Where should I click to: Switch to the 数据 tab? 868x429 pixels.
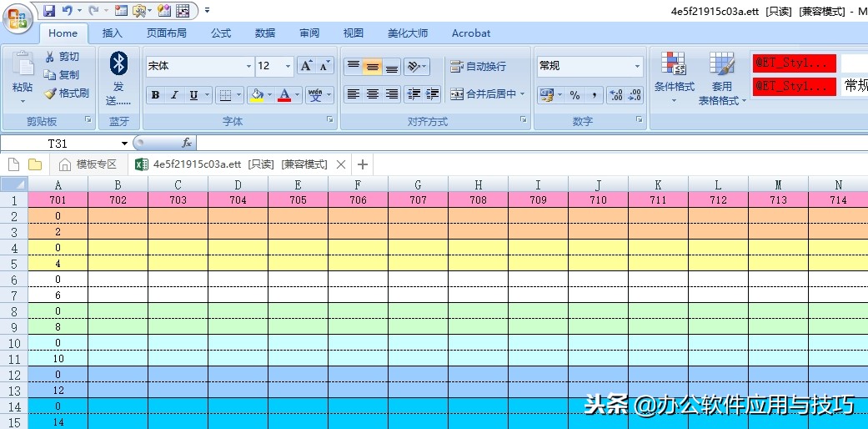tap(265, 33)
